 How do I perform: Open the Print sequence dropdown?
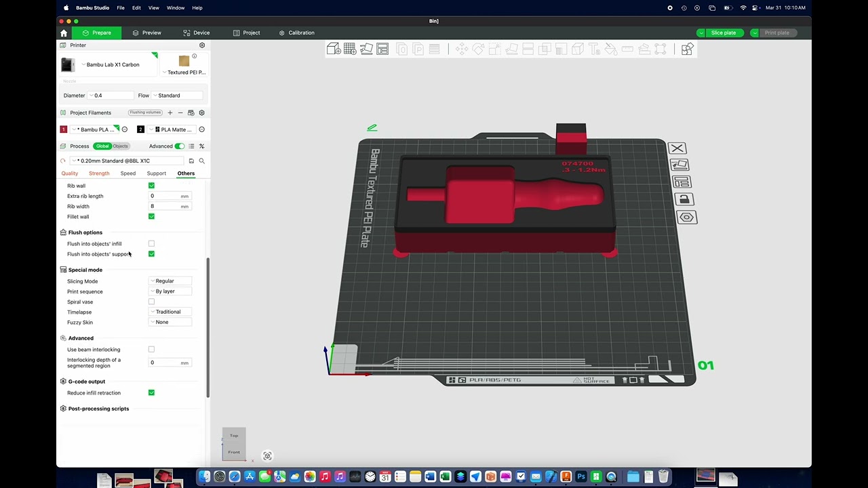[x=170, y=291]
